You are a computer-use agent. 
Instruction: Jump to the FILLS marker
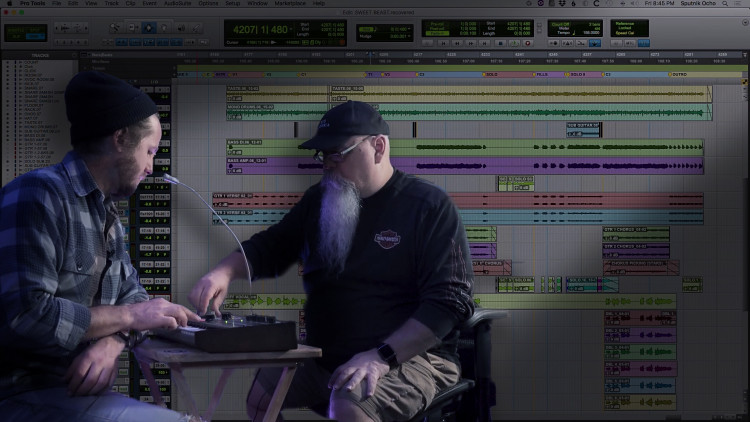click(x=541, y=75)
